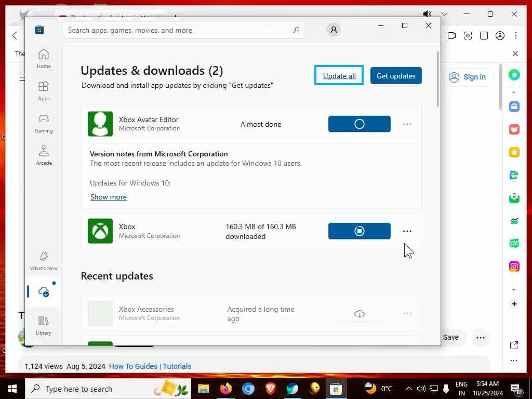The height and width of the screenshot is (399, 532).
Task: Click the Store window scrollbar
Action: [x=437, y=79]
